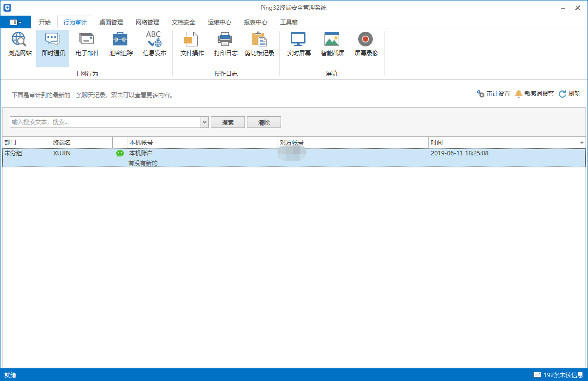Switch to the 运维中心 tab

point(220,22)
